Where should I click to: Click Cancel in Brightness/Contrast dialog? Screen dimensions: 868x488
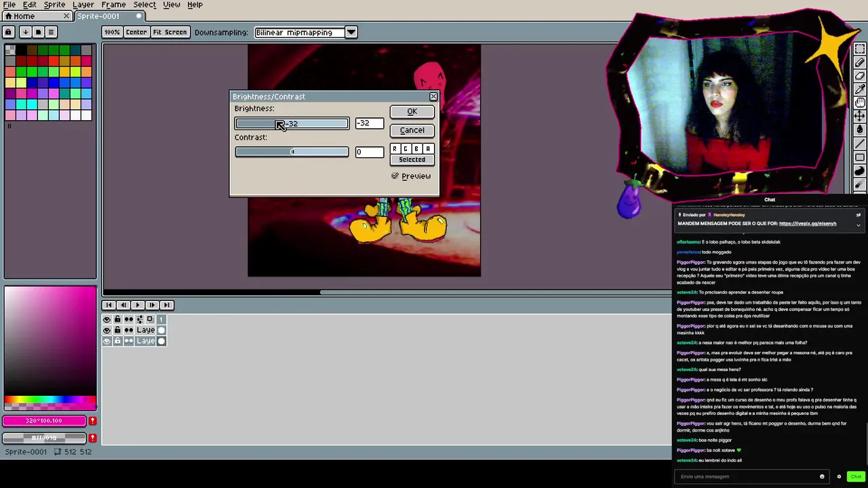coord(412,130)
